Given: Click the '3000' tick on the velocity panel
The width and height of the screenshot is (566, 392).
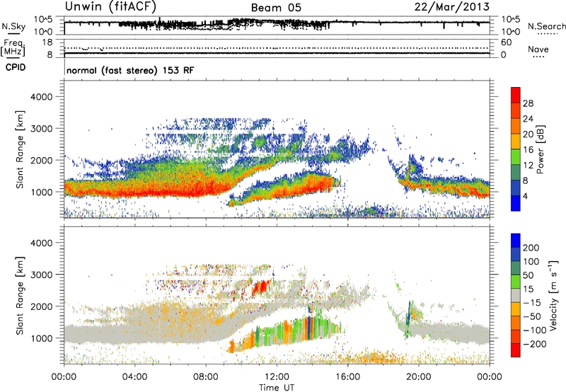Looking at the screenshot, I should (x=42, y=275).
